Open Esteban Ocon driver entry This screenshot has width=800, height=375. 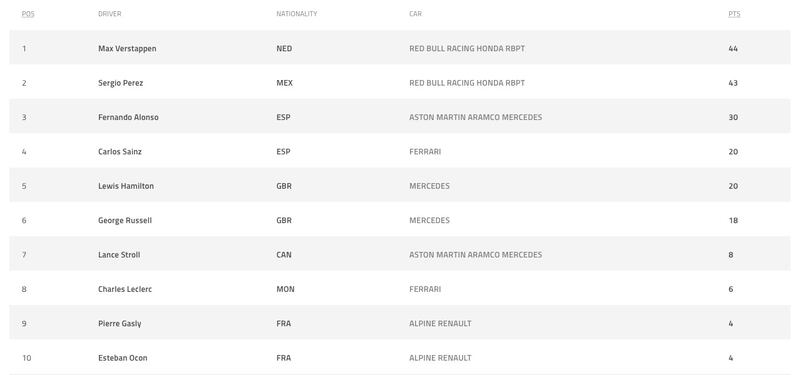[x=122, y=358]
